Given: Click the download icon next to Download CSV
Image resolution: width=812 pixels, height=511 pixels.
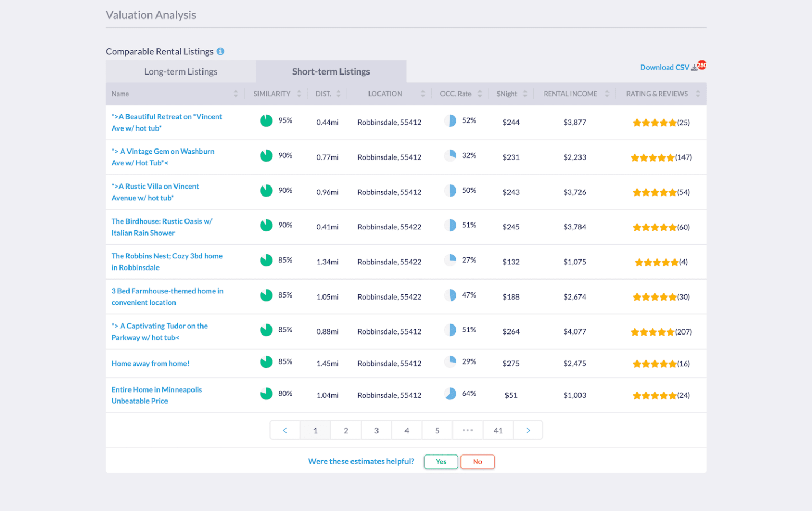Looking at the screenshot, I should pyautogui.click(x=693, y=67).
